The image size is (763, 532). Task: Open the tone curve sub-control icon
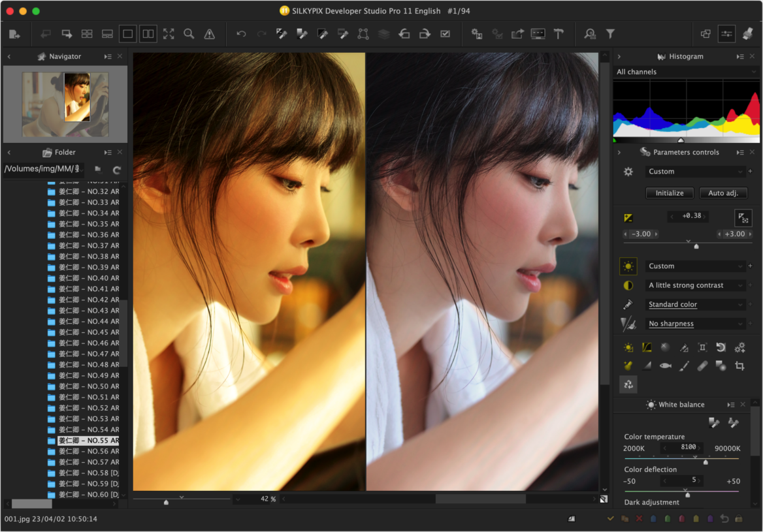[x=647, y=347]
